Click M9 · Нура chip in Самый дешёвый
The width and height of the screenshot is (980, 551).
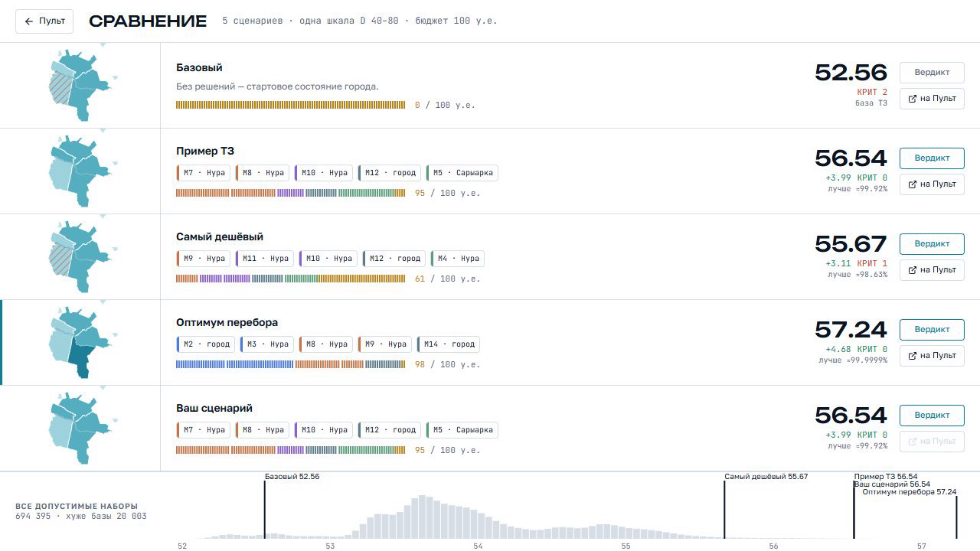(x=204, y=259)
